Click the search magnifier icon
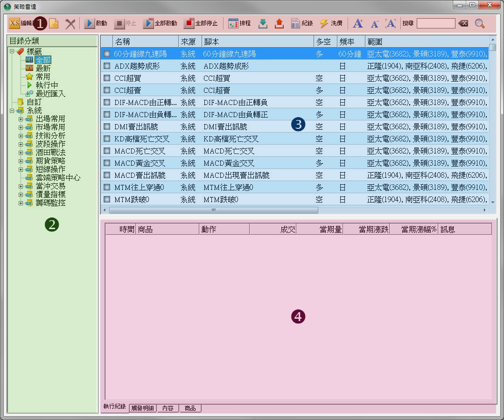Image resolution: width=504 pixels, height=420 pixels. pos(480,23)
